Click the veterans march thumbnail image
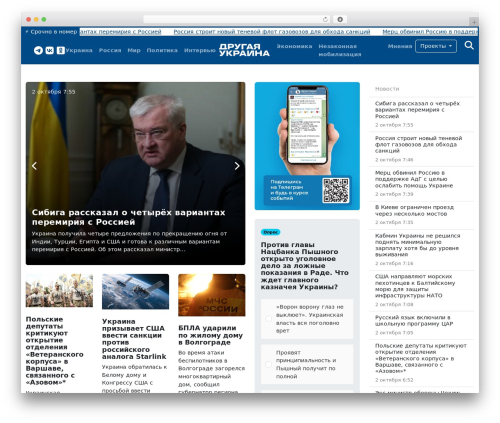Screen dimensions: 500x423 coord(59,290)
